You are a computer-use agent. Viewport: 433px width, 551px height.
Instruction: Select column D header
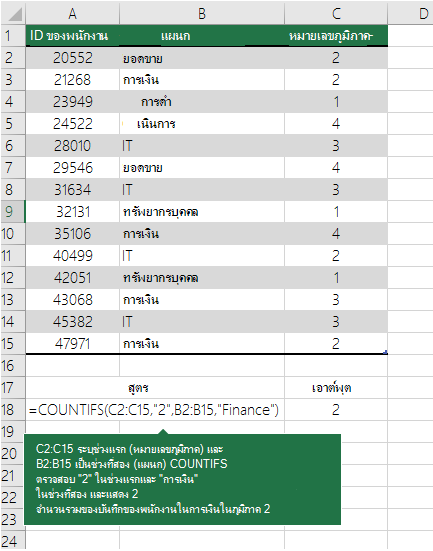411,13
